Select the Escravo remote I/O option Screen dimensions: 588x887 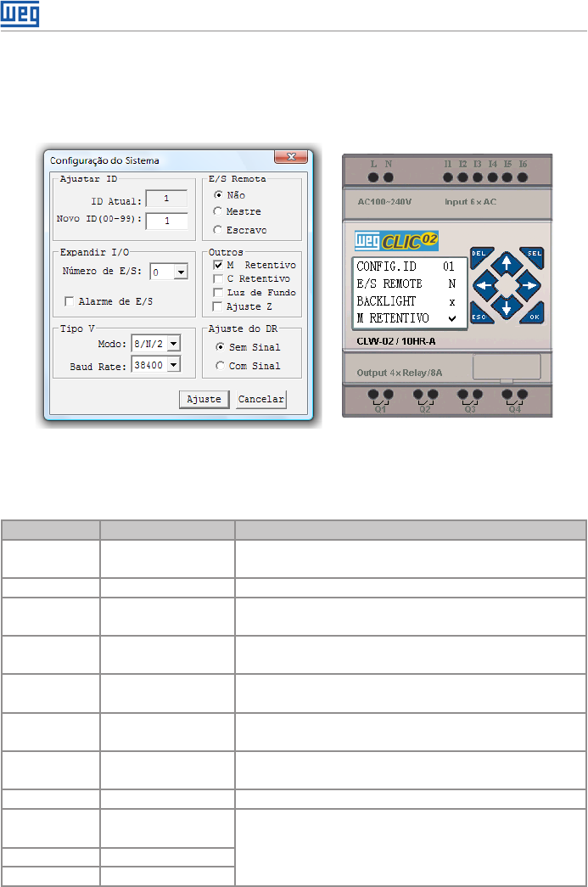[218, 230]
